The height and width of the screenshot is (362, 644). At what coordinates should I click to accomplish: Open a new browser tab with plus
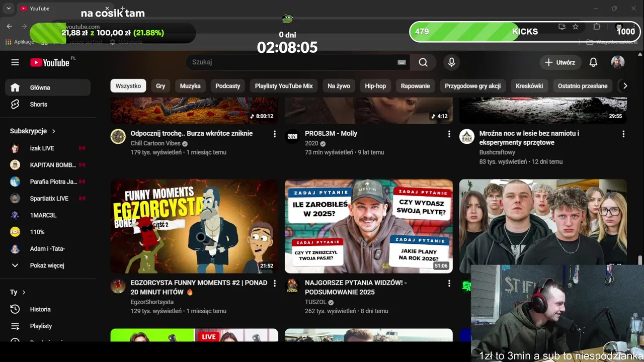point(122,9)
